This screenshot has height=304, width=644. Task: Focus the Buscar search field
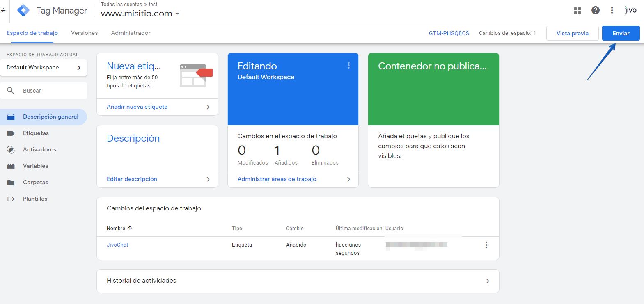coord(44,91)
